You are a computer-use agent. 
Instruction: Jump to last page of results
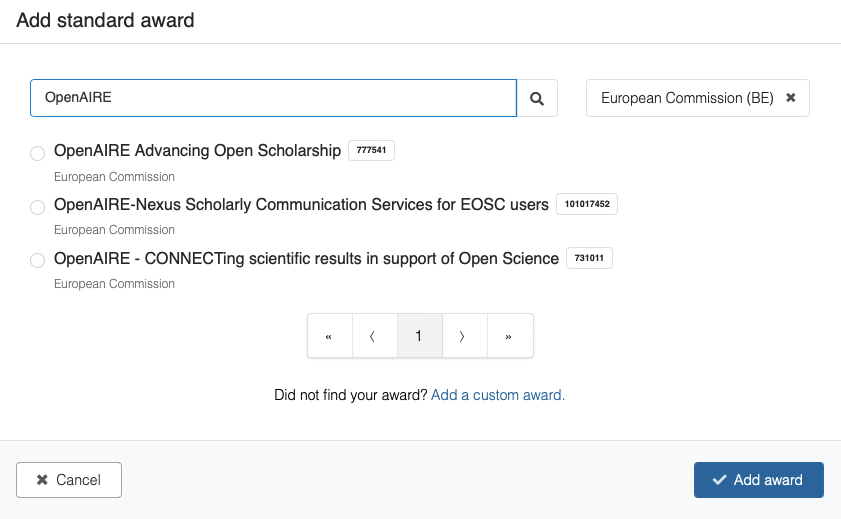(509, 336)
